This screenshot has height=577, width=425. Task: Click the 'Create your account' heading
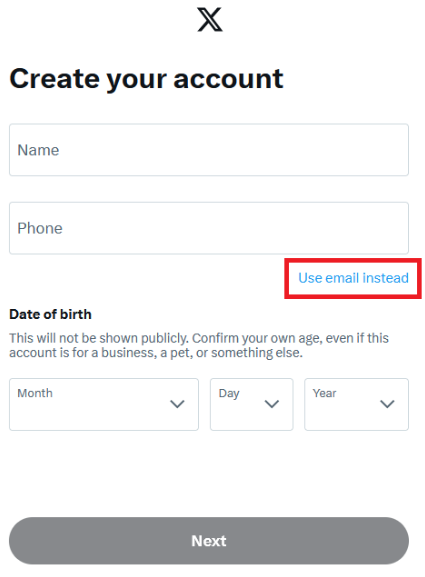[146, 79]
